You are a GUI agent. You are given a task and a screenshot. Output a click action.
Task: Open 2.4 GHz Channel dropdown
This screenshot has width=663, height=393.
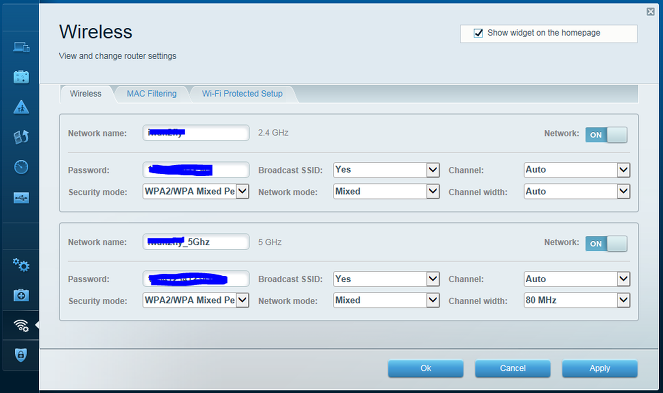click(577, 170)
